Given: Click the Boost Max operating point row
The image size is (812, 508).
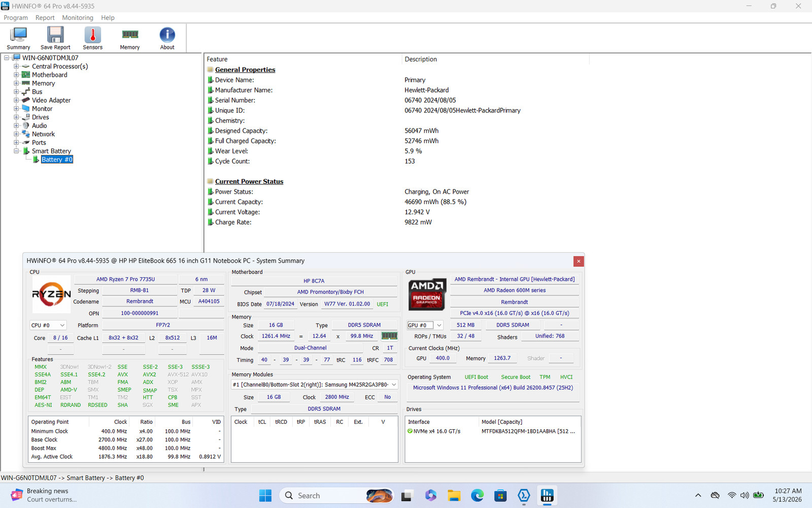Looking at the screenshot, I should [x=126, y=448].
